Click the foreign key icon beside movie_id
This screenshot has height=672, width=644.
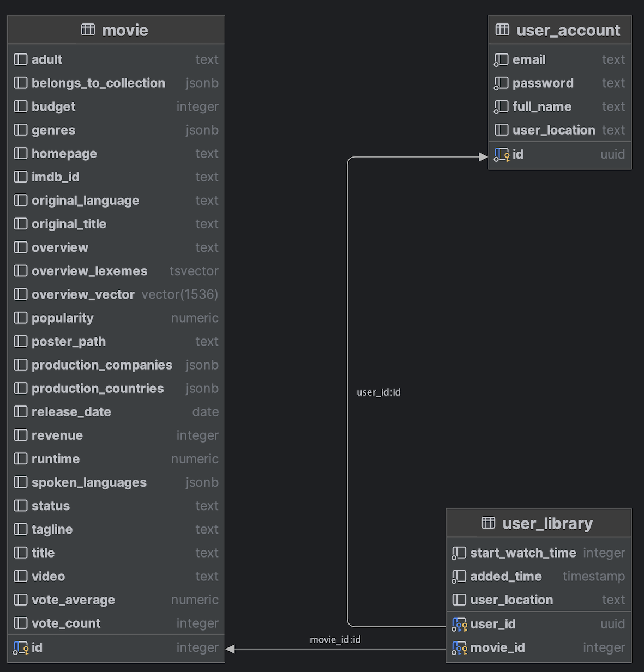point(459,647)
